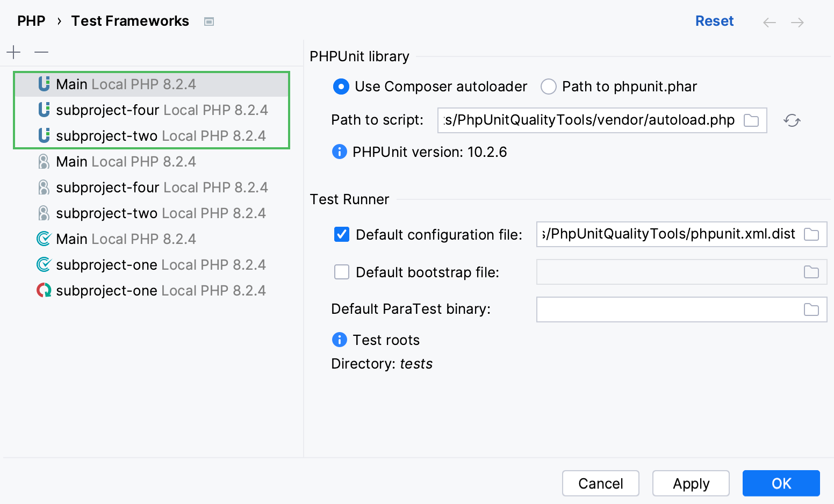834x504 pixels.
Task: Refresh the PHPUnit library information
Action: click(x=791, y=120)
